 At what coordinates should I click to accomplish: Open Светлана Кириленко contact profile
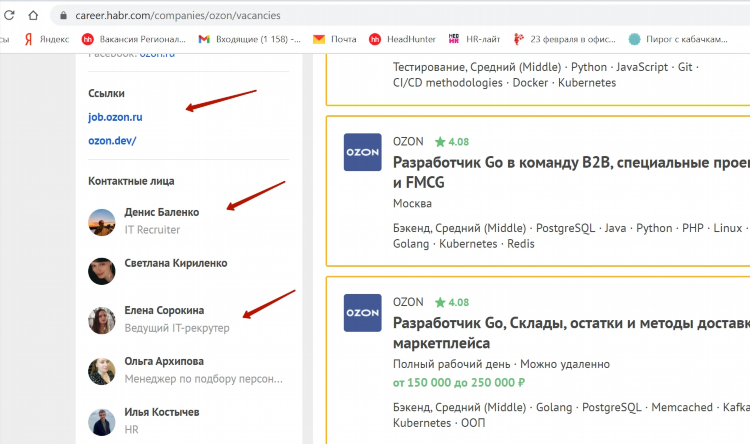176,263
